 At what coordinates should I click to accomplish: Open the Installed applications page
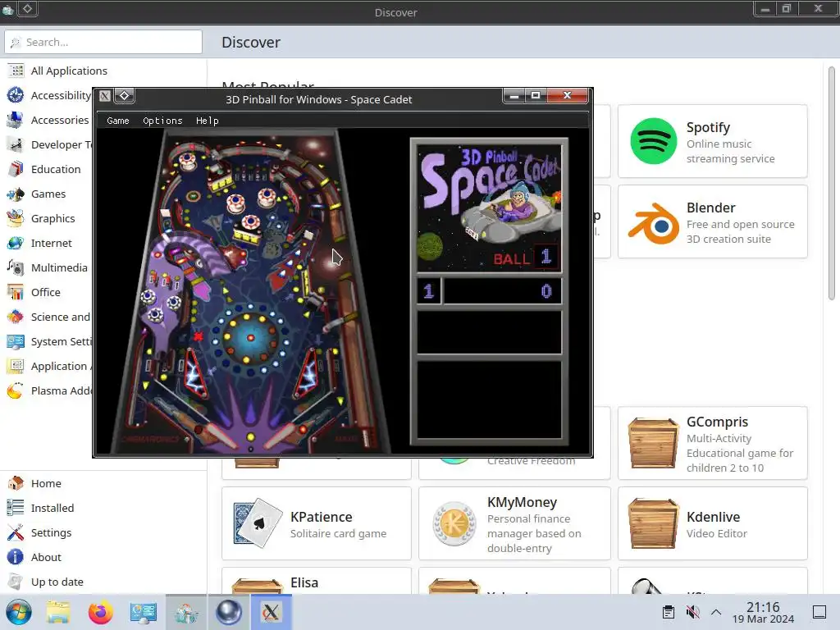[x=103, y=508]
